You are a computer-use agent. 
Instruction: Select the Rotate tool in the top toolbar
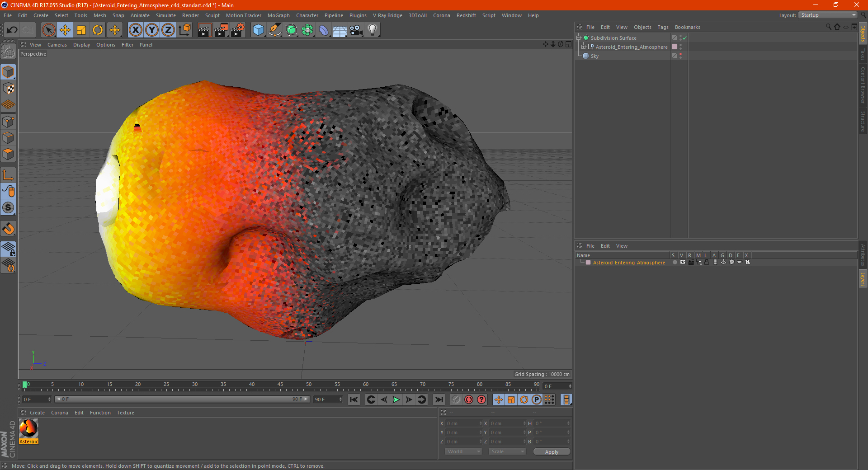coord(98,30)
